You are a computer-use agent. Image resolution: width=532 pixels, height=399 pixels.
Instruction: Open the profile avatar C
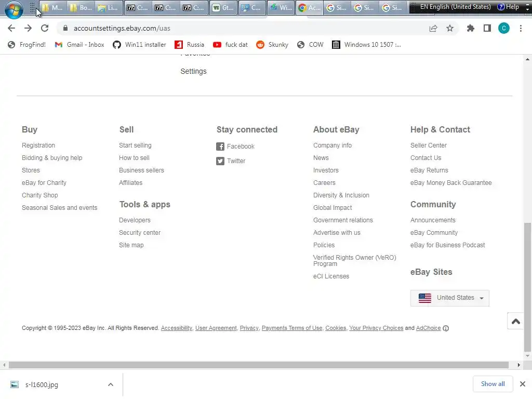click(x=504, y=28)
